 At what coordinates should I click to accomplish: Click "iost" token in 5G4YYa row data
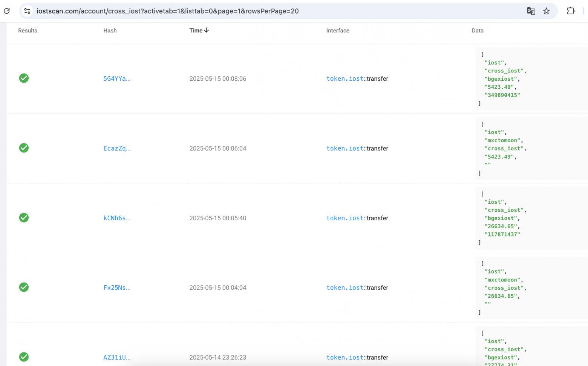494,63
